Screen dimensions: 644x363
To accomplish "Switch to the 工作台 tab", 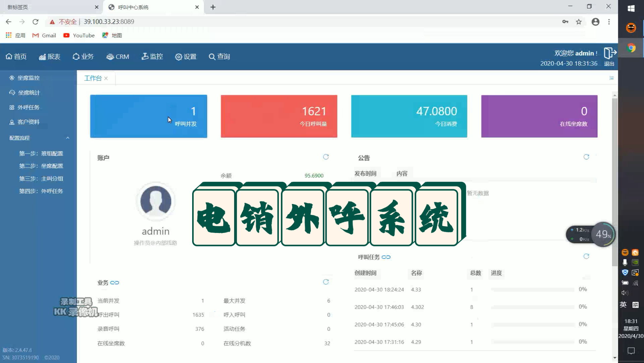I will click(x=93, y=78).
